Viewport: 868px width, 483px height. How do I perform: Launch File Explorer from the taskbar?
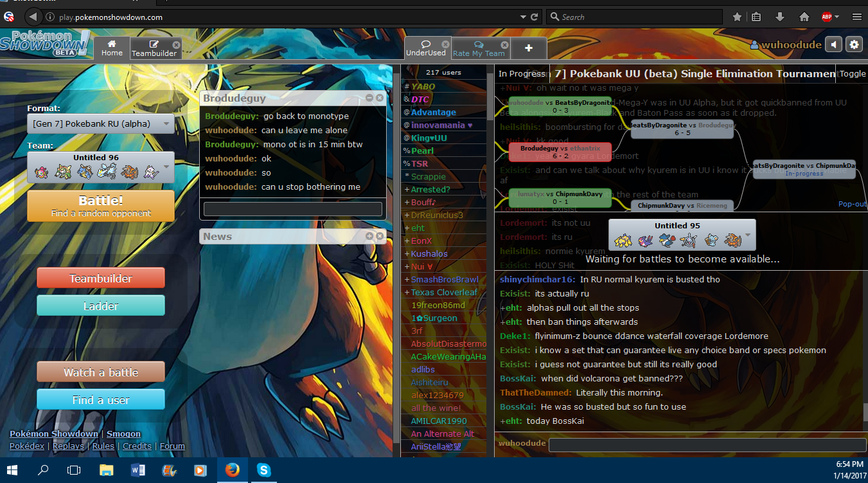pos(106,470)
